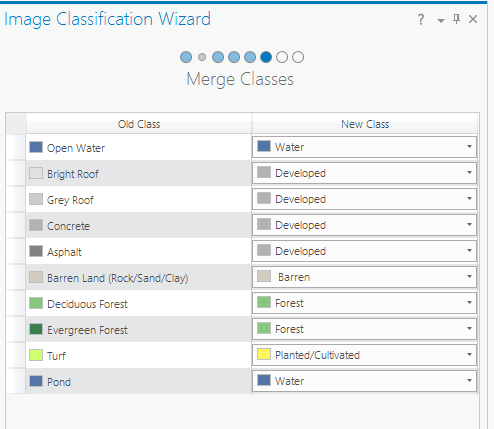
Task: Open the New Class dropdown for Barren Land
Action: 364,277
